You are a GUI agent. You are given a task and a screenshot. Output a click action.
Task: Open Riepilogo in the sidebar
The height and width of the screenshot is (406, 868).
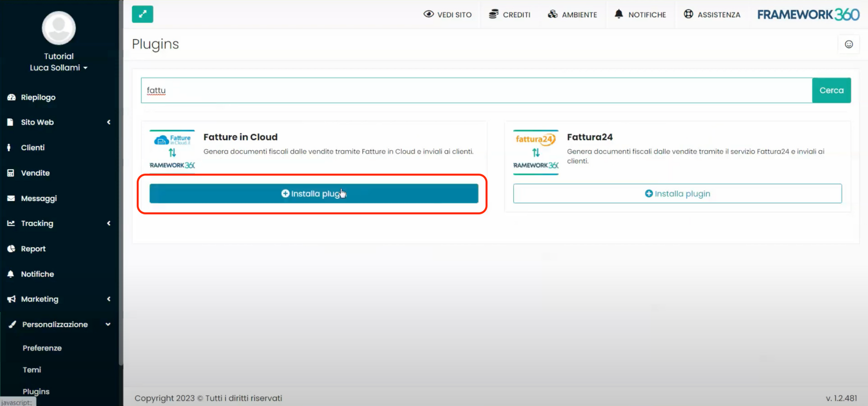(x=38, y=97)
